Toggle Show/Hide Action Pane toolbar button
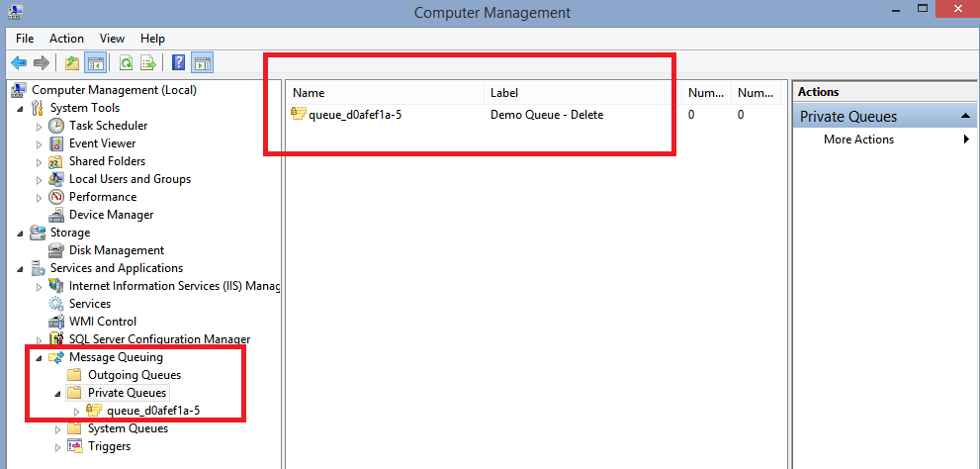The height and width of the screenshot is (469, 980). pos(202,63)
